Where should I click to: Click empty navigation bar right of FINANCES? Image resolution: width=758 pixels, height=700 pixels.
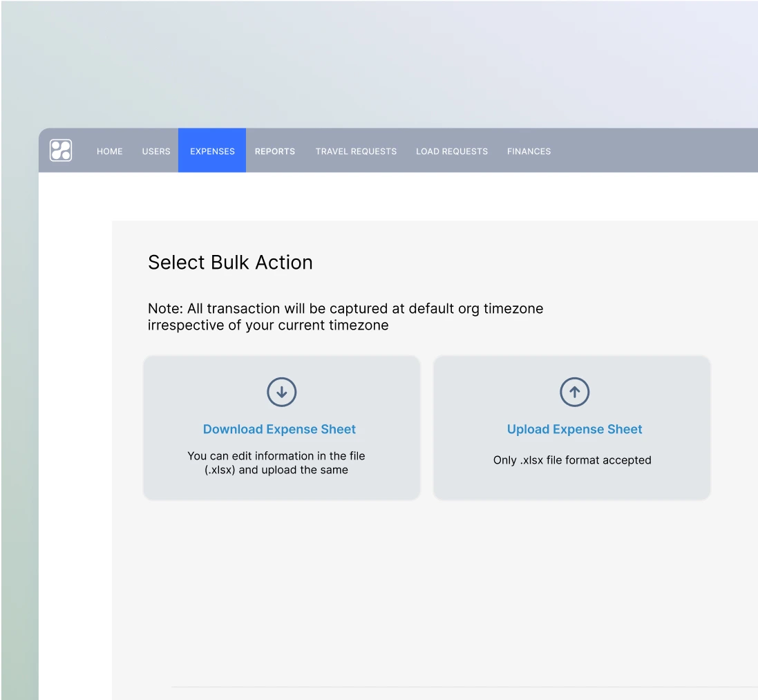656,151
